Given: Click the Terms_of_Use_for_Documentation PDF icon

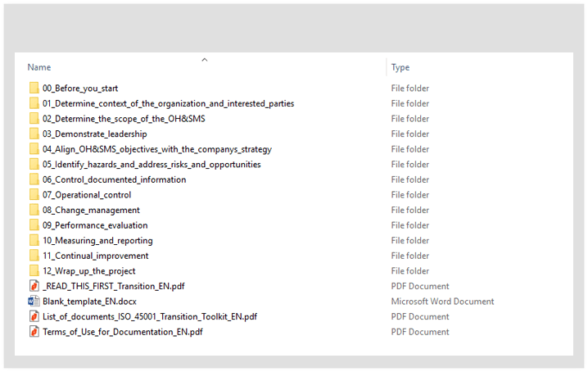Looking at the screenshot, I should tap(34, 332).
